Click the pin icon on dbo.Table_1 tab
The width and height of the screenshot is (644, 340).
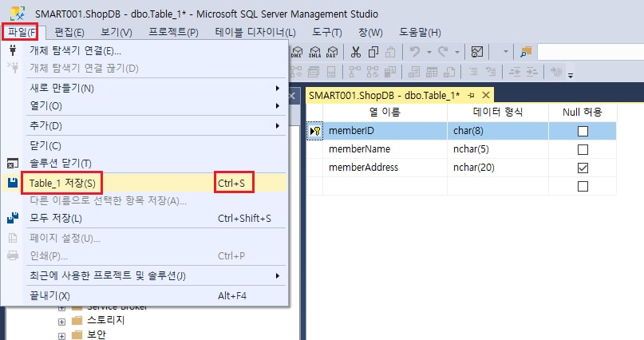[471, 95]
